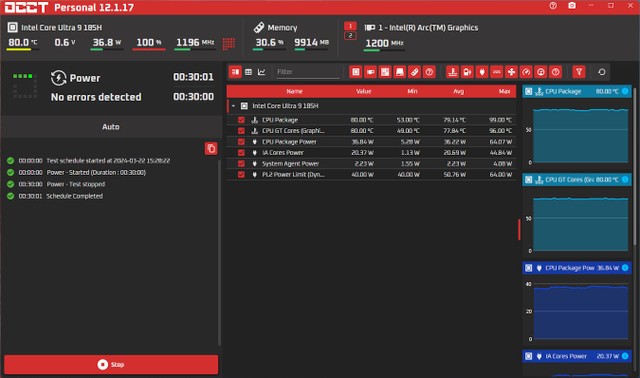
Task: Click the right panel graph scrollbar
Action: point(634,166)
